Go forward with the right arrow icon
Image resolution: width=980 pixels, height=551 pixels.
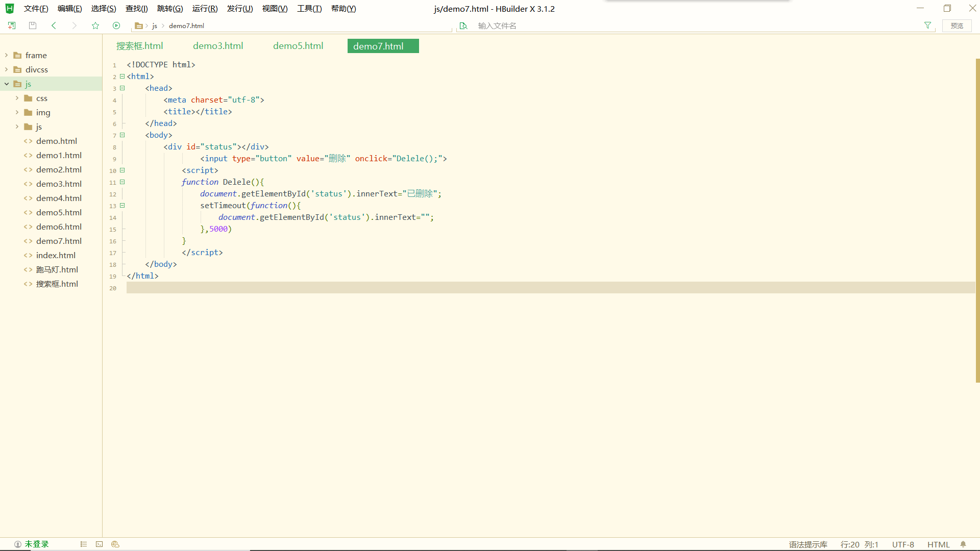[x=75, y=26]
